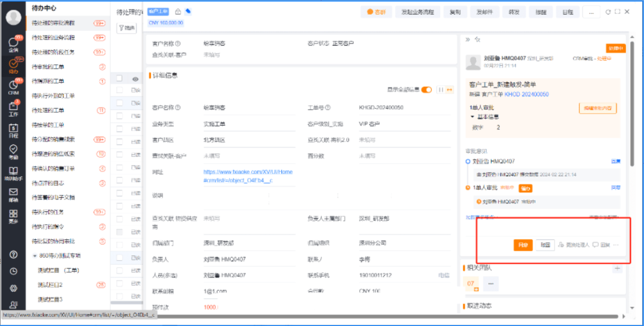Image resolution: width=644 pixels, height=326 pixels.
Task: Click the 日程 button in top toolbar
Action: tap(568, 13)
